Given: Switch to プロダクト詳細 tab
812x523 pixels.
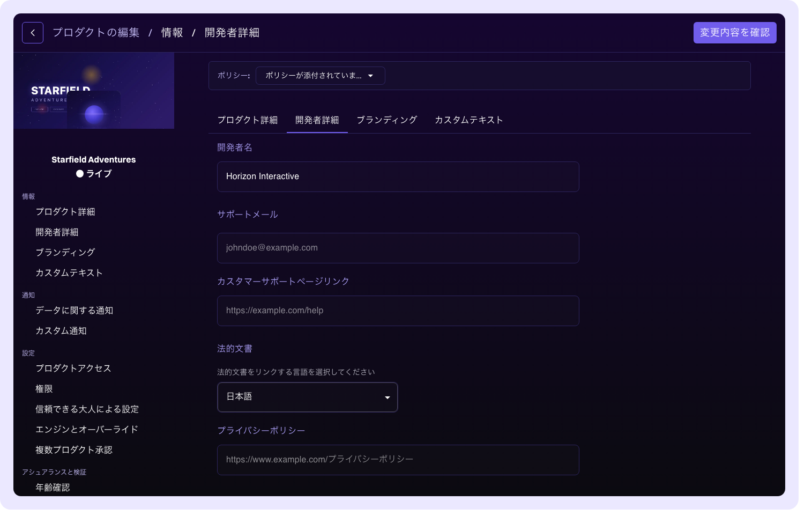Looking at the screenshot, I should (x=248, y=120).
